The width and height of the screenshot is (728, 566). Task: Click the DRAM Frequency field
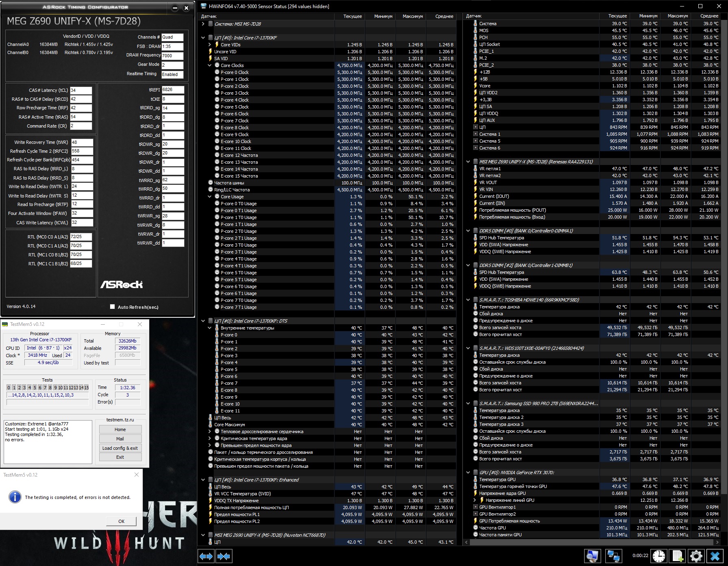point(172,56)
